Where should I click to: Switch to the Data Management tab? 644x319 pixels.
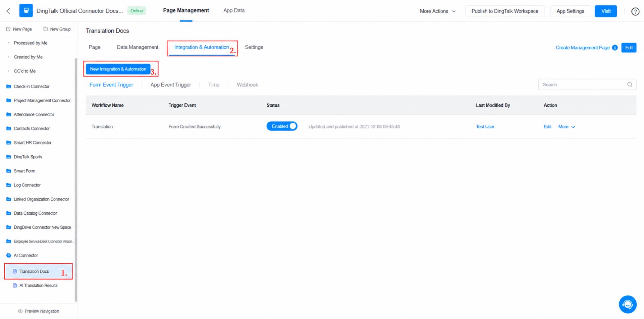point(138,47)
